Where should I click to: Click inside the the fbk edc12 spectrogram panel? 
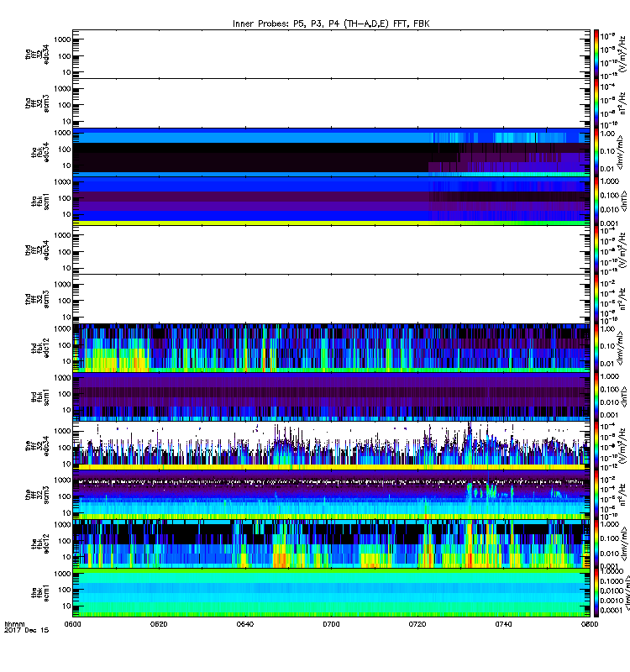[331, 543]
